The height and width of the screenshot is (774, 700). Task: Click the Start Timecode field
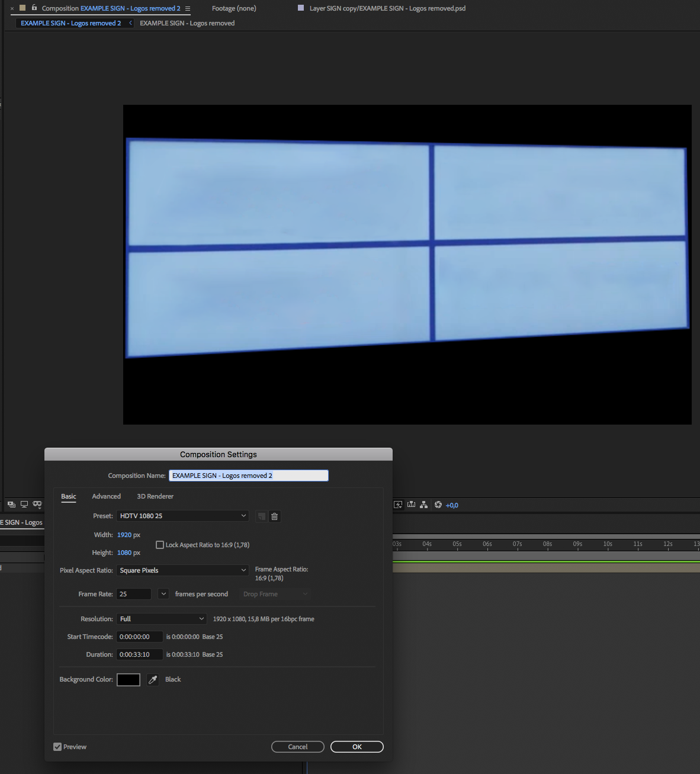click(x=140, y=637)
